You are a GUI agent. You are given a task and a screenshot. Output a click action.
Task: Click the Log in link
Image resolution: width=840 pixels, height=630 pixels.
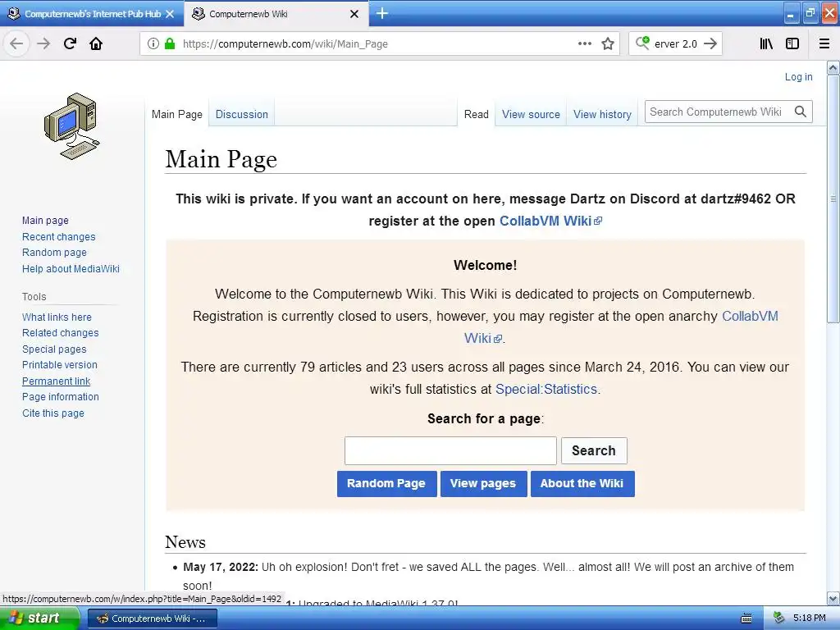pyautogui.click(x=798, y=76)
